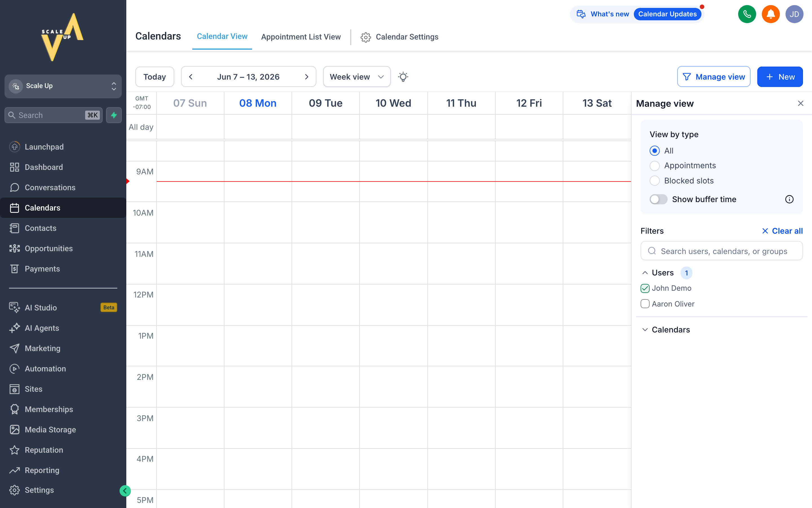
Task: Click the Today button
Action: tap(155, 76)
